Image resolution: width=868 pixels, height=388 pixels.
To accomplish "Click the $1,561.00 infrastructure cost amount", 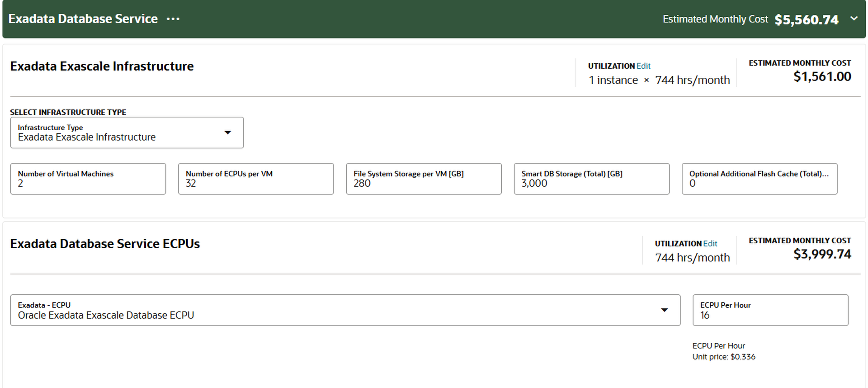I will (x=822, y=77).
